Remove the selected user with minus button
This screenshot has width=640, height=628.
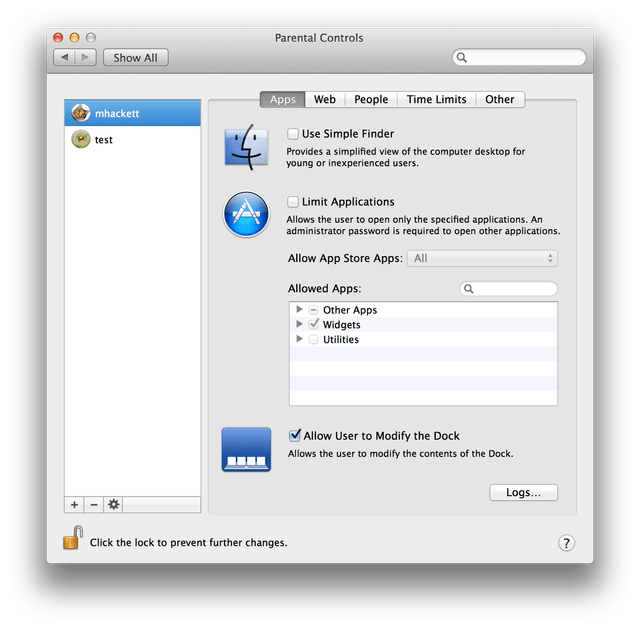(94, 505)
